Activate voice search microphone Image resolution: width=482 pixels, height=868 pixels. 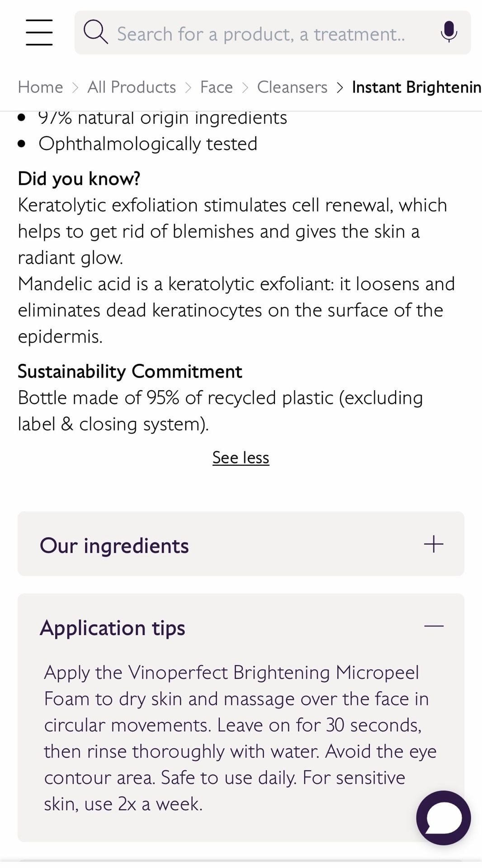(x=449, y=32)
